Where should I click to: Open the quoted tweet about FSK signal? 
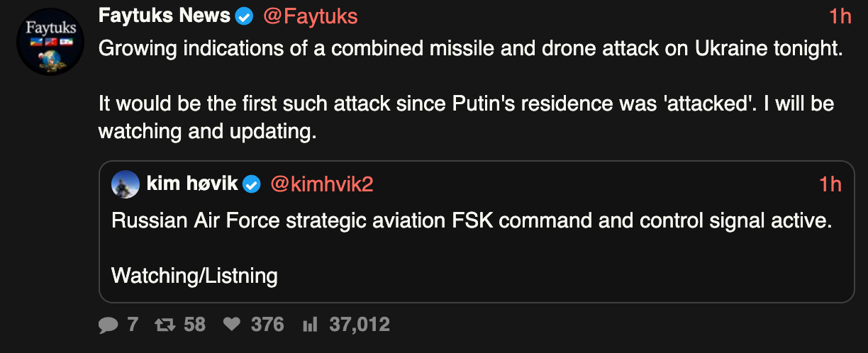point(471,221)
